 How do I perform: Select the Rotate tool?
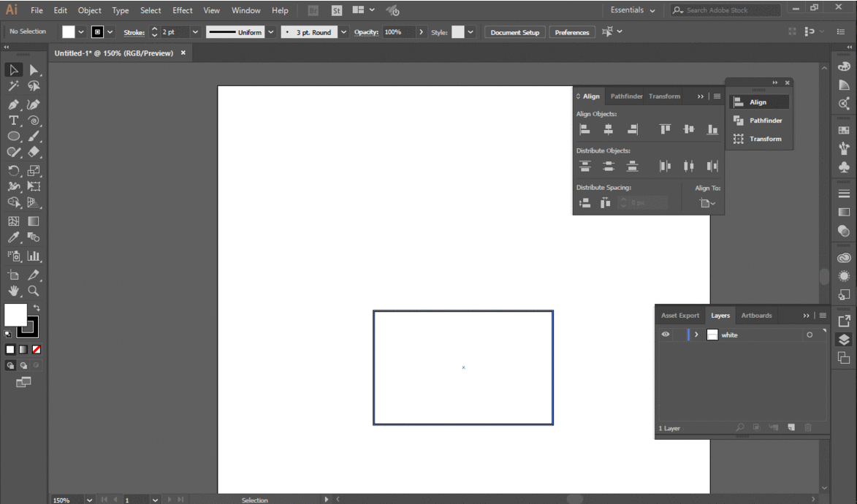tap(14, 170)
